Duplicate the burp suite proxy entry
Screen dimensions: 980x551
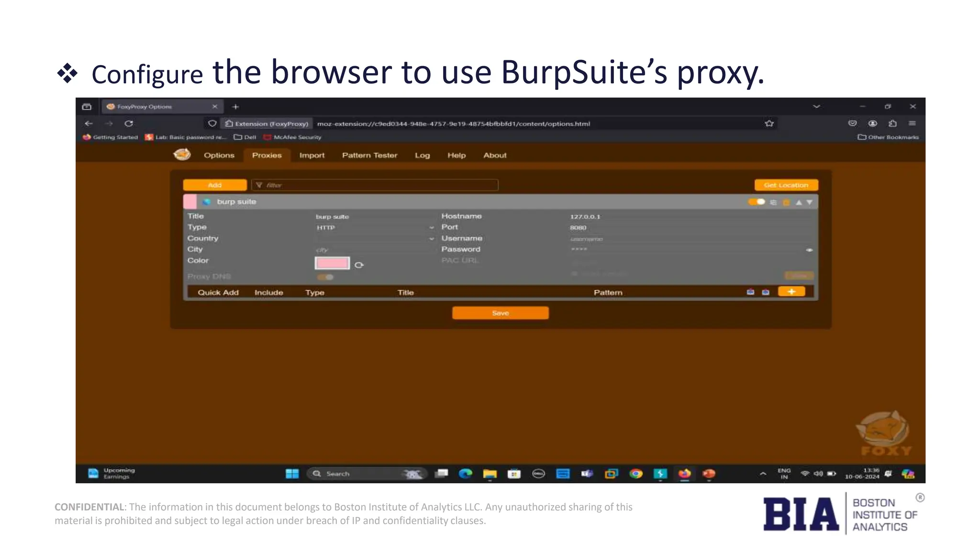point(773,202)
